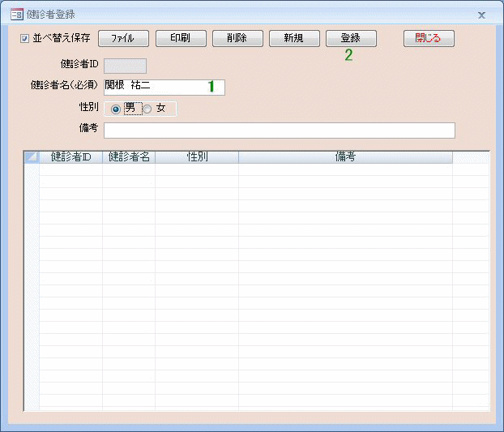Sort by 健診者ID column header
504x432 pixels.
pyautogui.click(x=70, y=157)
